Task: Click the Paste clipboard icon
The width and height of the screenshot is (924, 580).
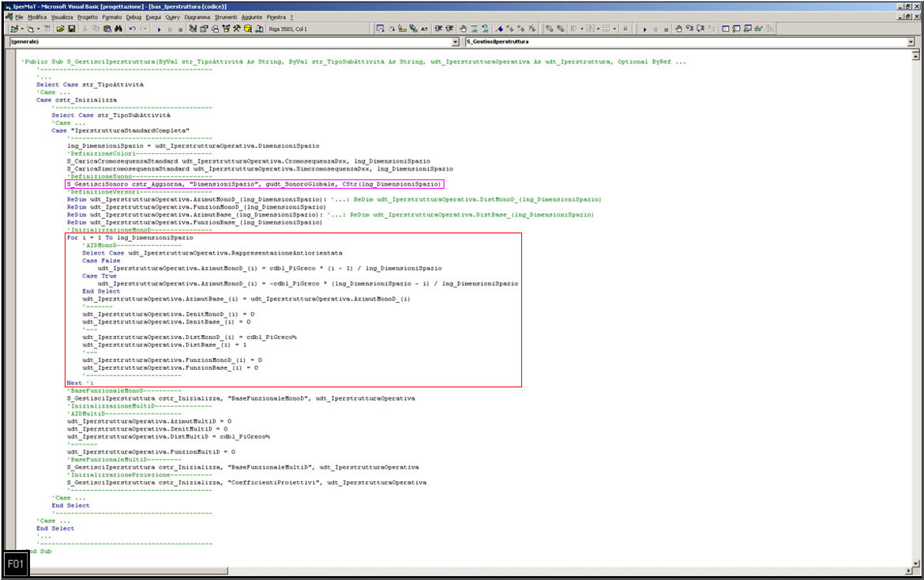Action: pyautogui.click(x=107, y=29)
